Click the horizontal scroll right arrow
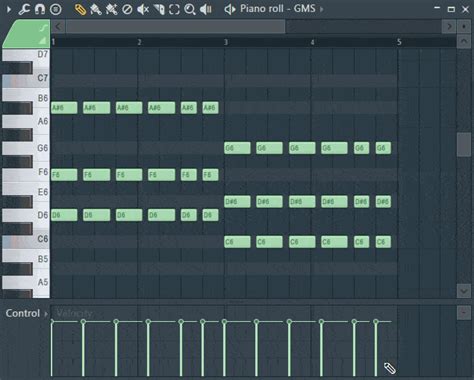Viewport: 474px width, 380px height. coord(449,26)
